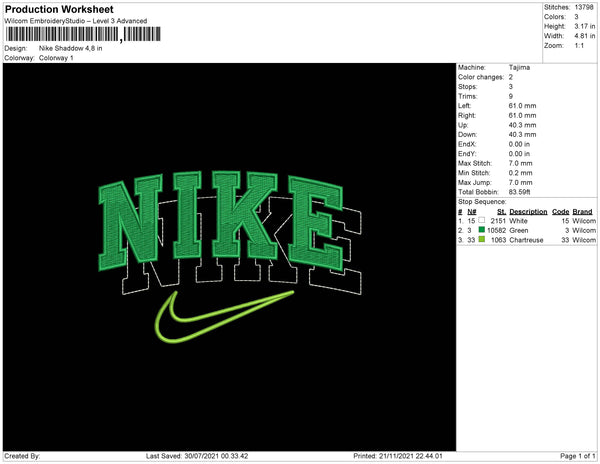Click the 'White' description in row 1
This screenshot has height=464, width=600.
(x=518, y=221)
